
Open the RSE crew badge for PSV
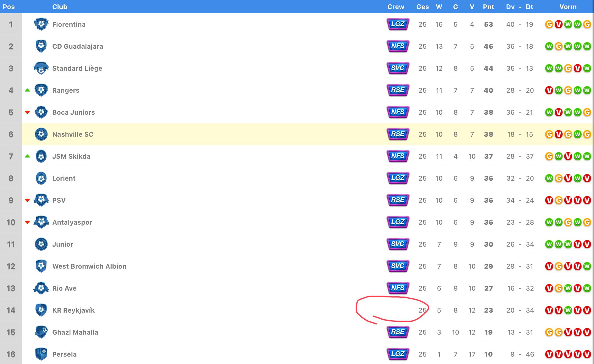point(398,200)
